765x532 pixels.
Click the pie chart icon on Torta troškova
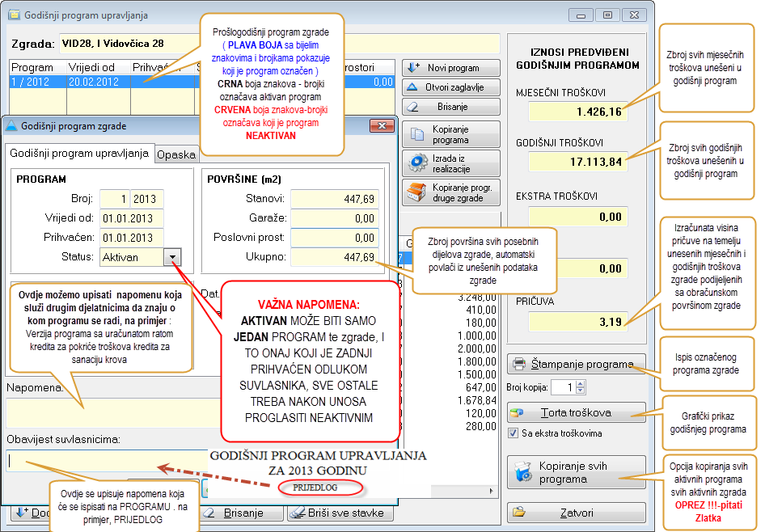(x=516, y=413)
